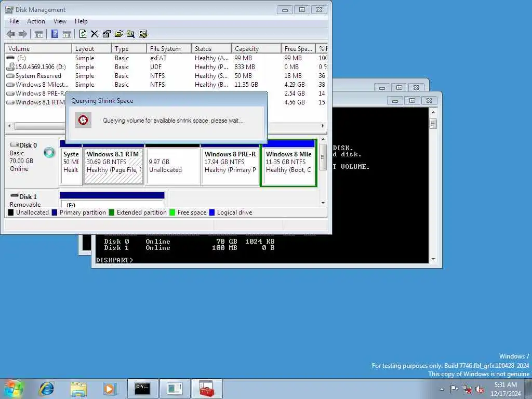Open the Action Center flag tray icon

(x=454, y=389)
